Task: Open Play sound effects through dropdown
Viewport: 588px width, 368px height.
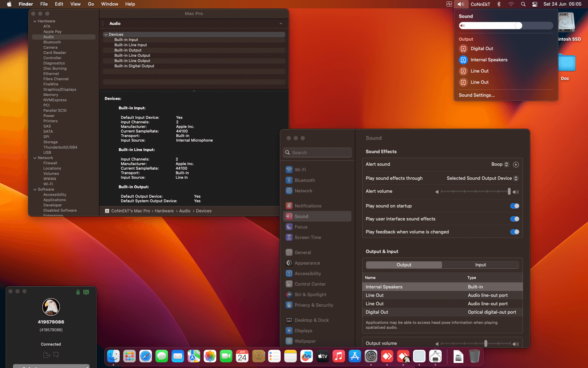Action: pyautogui.click(x=482, y=178)
